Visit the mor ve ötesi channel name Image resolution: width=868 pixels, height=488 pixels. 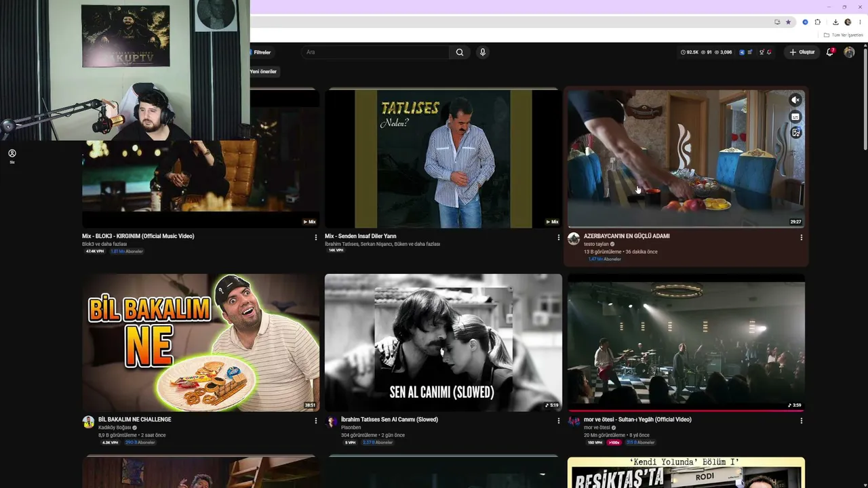click(x=597, y=428)
